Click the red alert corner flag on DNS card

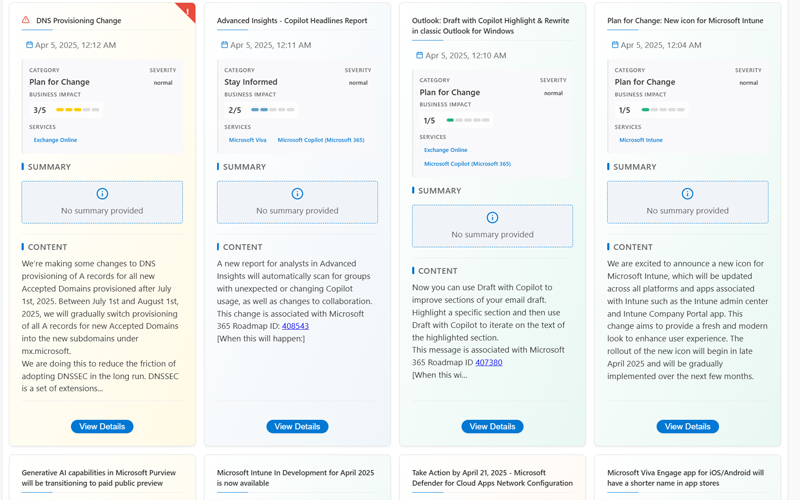pyautogui.click(x=187, y=11)
